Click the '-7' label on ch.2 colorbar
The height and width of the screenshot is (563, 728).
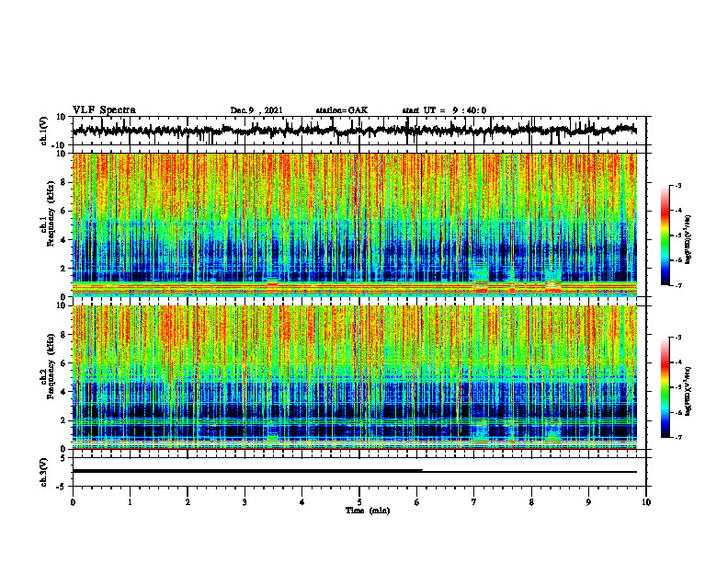(x=677, y=437)
